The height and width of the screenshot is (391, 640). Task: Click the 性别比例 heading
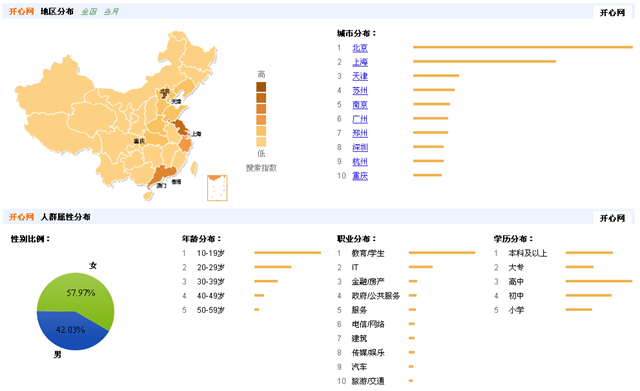(x=30, y=239)
